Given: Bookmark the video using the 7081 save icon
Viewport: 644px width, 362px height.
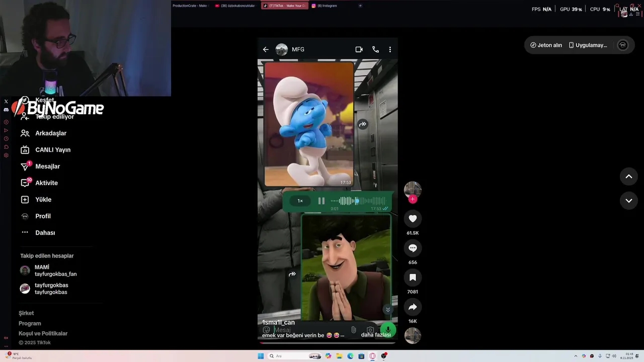Looking at the screenshot, I should click(413, 277).
